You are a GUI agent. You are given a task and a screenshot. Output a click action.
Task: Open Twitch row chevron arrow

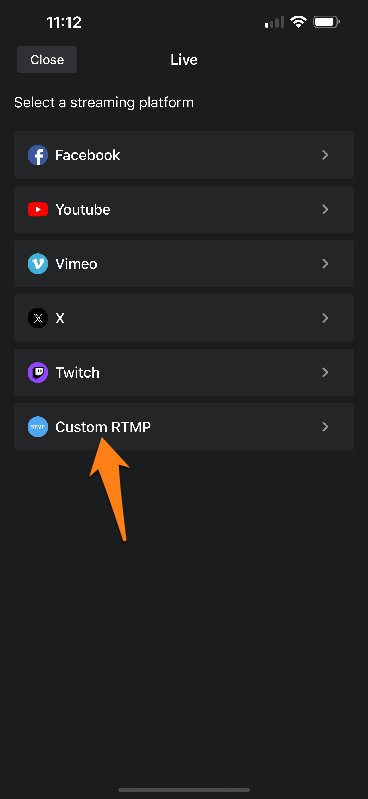pos(325,372)
